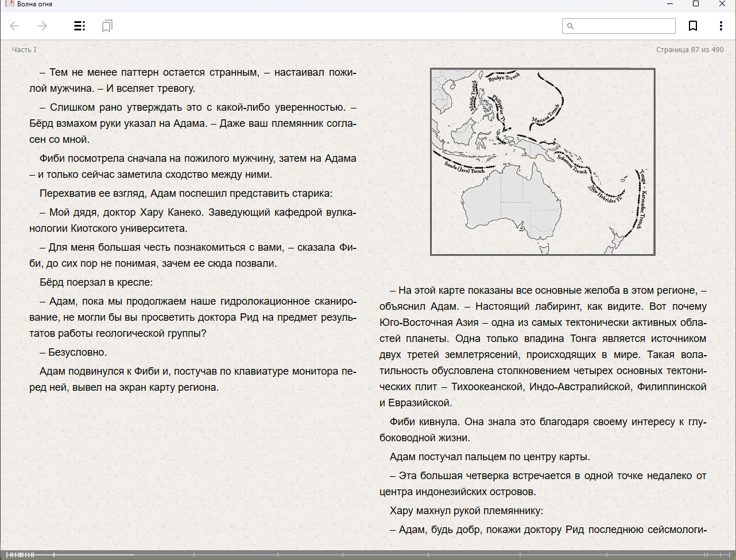Click the paragraph starting 'Бёрд поерзал в кресле'
736x560 pixels.
pos(96,282)
